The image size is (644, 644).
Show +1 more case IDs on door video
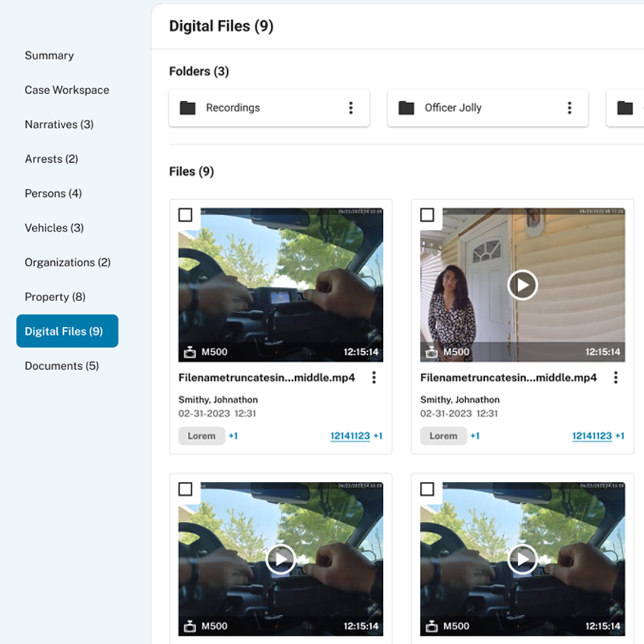(620, 436)
